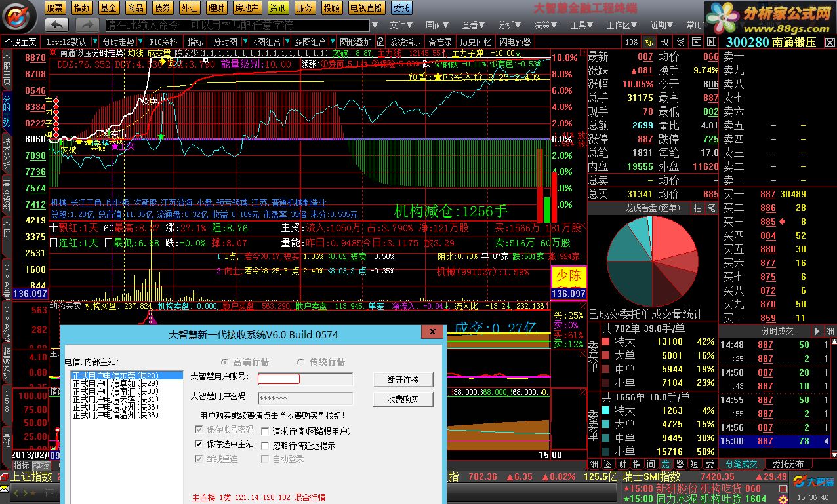The height and width of the screenshot is (504, 837).
Task: Expand the 4图组合 dropdown arrow
Action: [287, 42]
